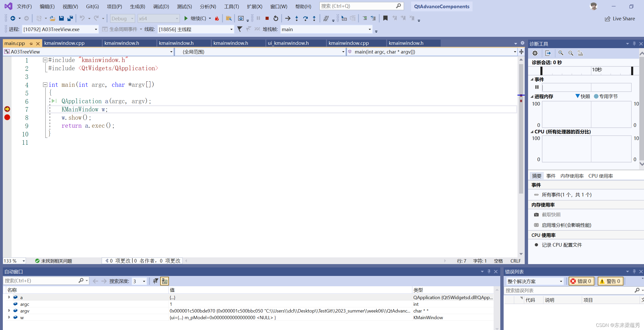Image resolution: width=644 pixels, height=330 pixels.
Task: Close the main.cpp tab
Action: (x=38, y=44)
